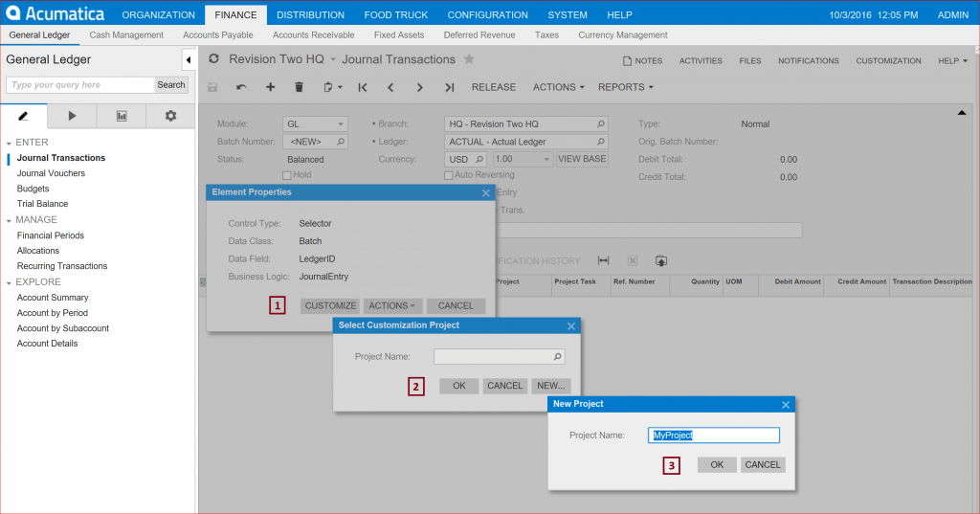Viewport: 980px width, 514px height.
Task: Select the play processes sidebar tab
Action: 72,116
